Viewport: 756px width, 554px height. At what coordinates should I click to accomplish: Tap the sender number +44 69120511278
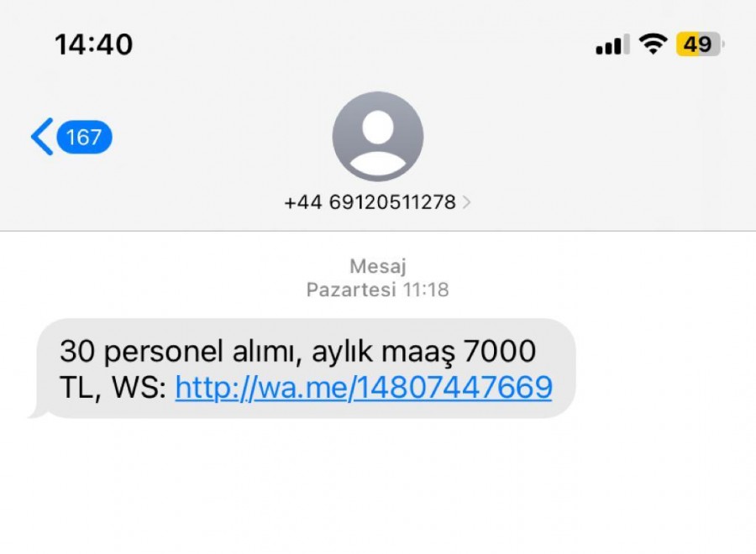(x=370, y=201)
